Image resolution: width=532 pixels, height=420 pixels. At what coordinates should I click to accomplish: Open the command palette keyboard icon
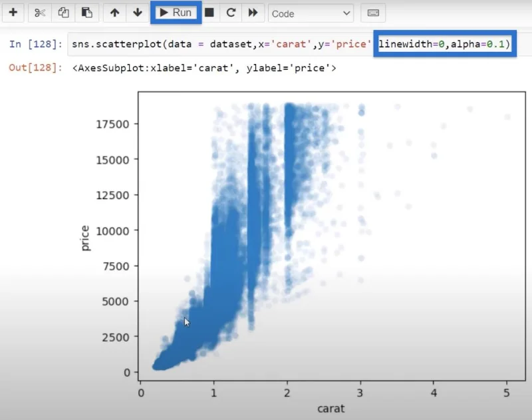[x=373, y=13]
